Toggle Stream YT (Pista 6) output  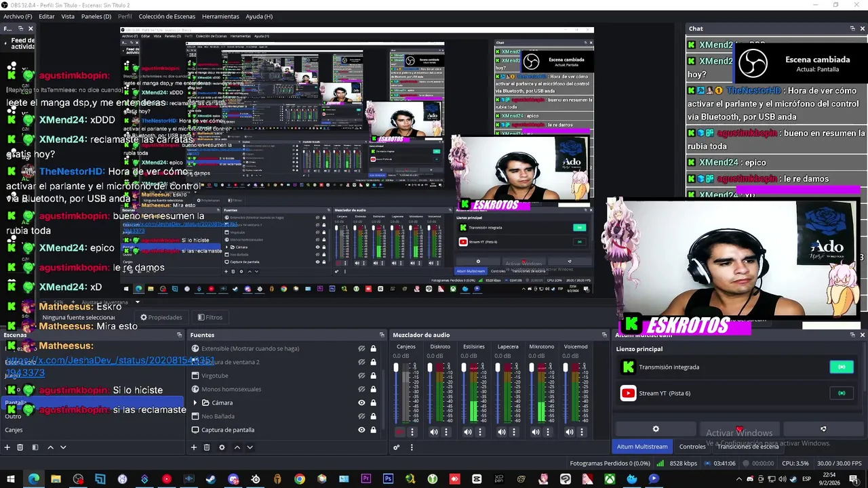(842, 393)
